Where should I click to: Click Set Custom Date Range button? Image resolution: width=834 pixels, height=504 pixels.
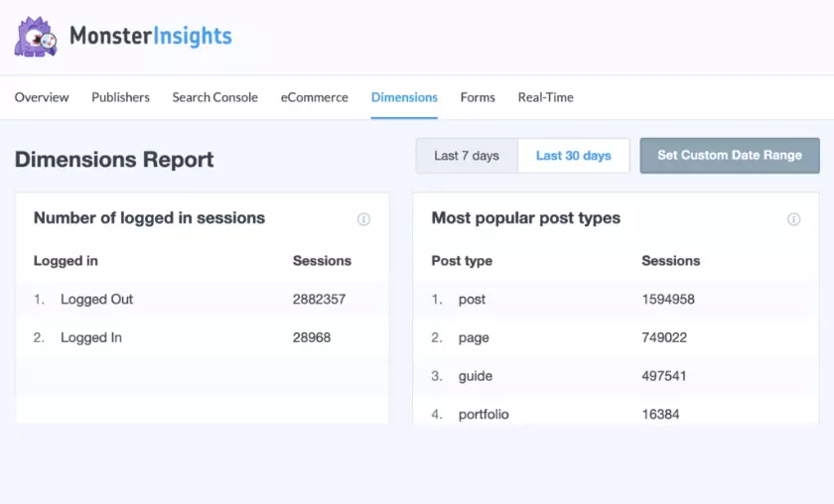(730, 155)
